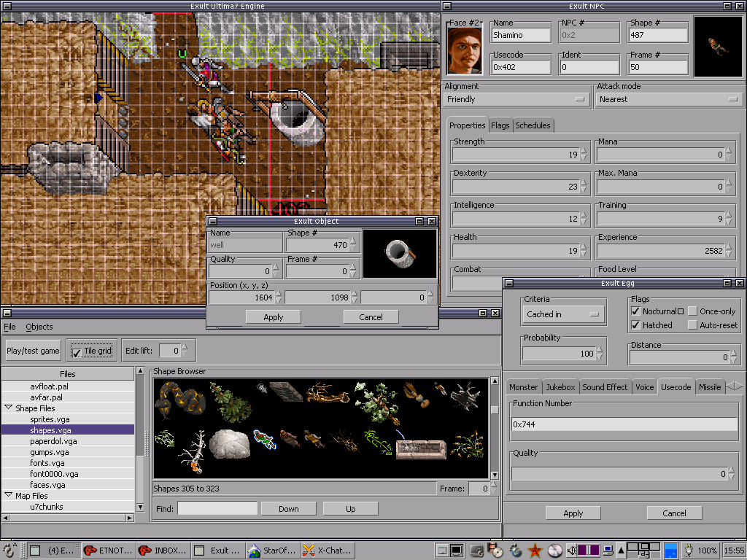Image resolution: width=747 pixels, height=560 pixels.
Task: Click the Play/test game button
Action: [x=34, y=351]
